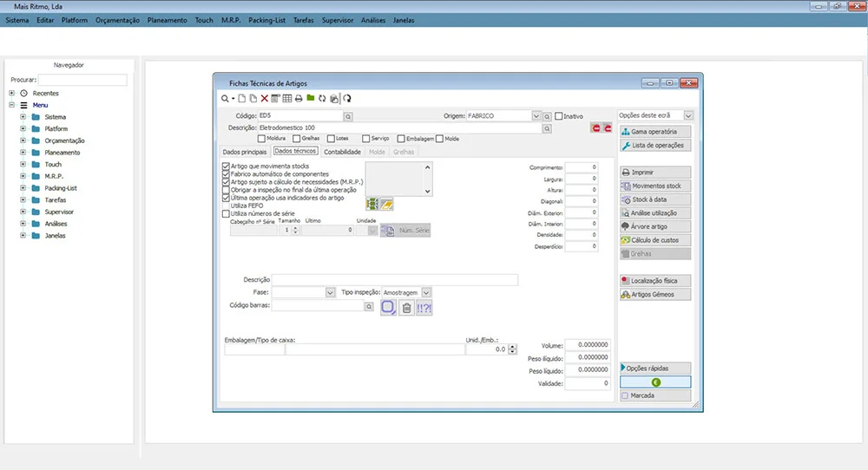
Task: Click the green grid icon under the list box
Action: coord(372,204)
